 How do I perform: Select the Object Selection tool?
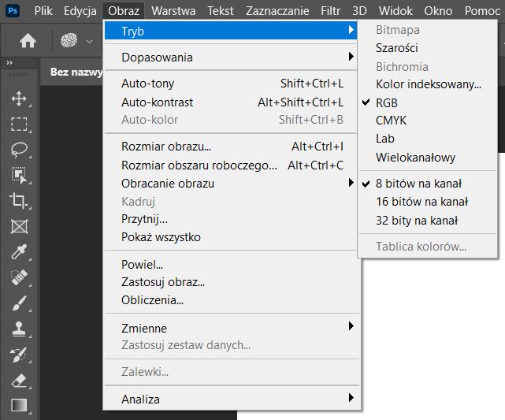(19, 175)
